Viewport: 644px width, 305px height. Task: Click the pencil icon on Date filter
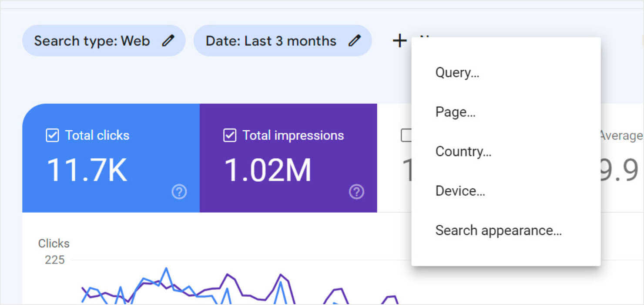point(355,41)
